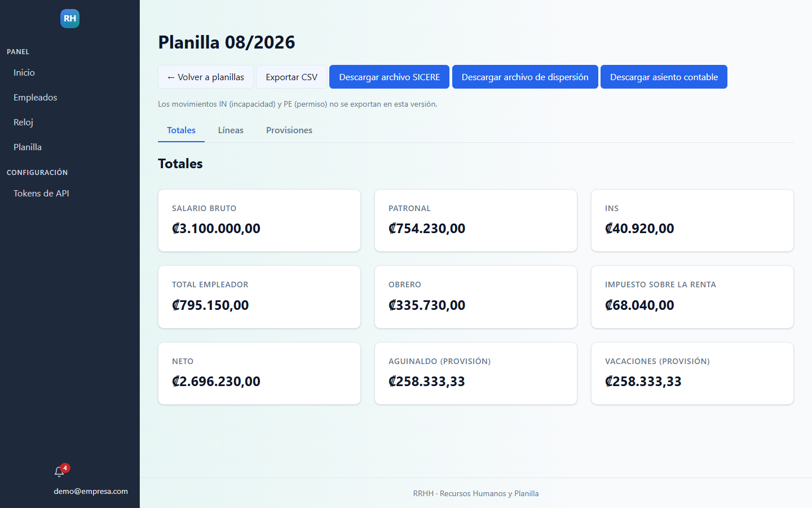Image resolution: width=812 pixels, height=508 pixels.
Task: Click the Obrero amount ₡335.730,00
Action: [427, 305]
